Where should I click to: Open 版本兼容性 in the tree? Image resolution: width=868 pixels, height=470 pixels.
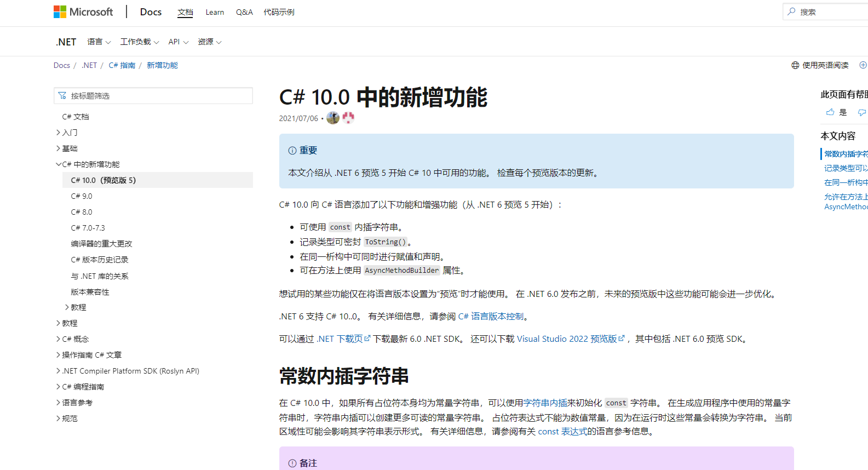[90, 292]
